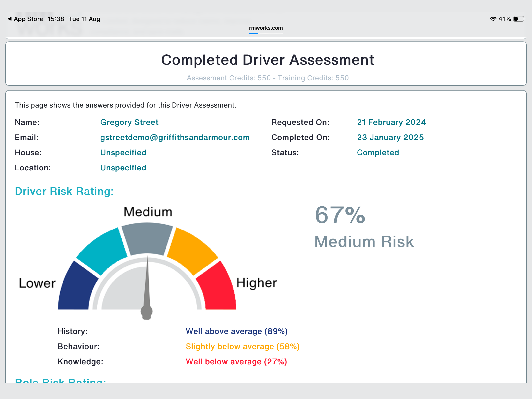This screenshot has width=532, height=399.
Task: Click the Completed On: label
Action: pyautogui.click(x=301, y=137)
